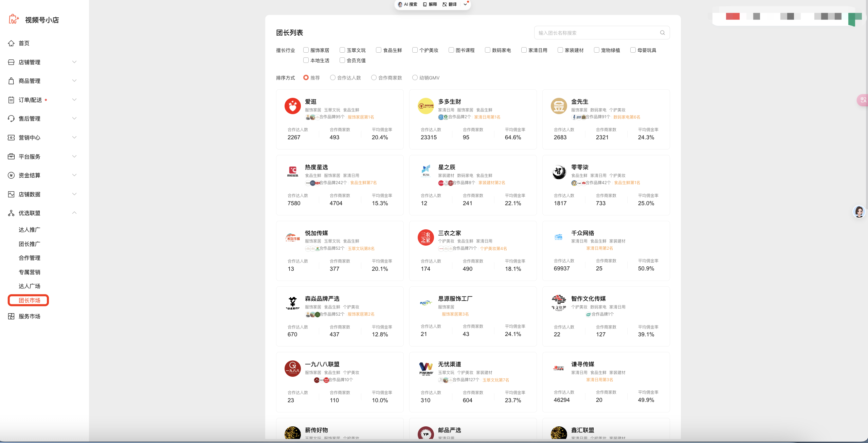Open the 热度星选 leader name
Image resolution: width=868 pixels, height=443 pixels.
[x=316, y=167]
